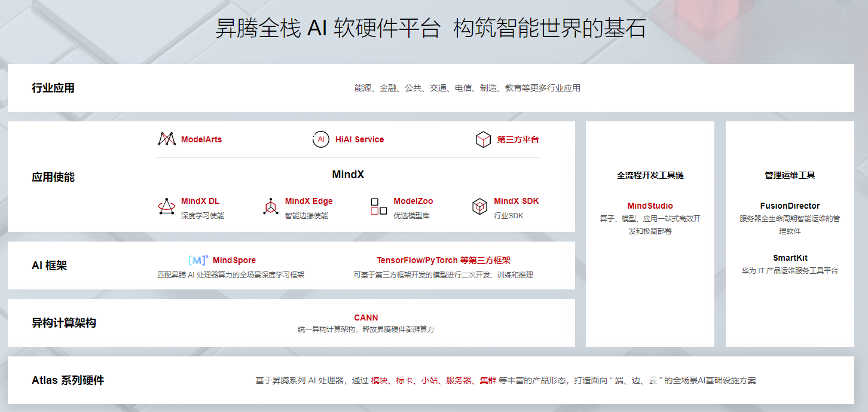The width and height of the screenshot is (868, 412).
Task: Click the ModelArts network icon
Action: [x=166, y=139]
